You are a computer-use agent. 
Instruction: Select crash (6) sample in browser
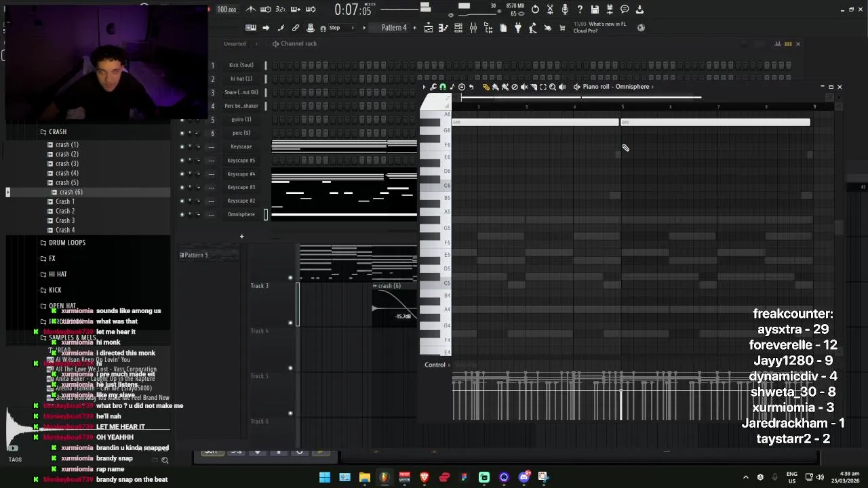click(x=71, y=192)
